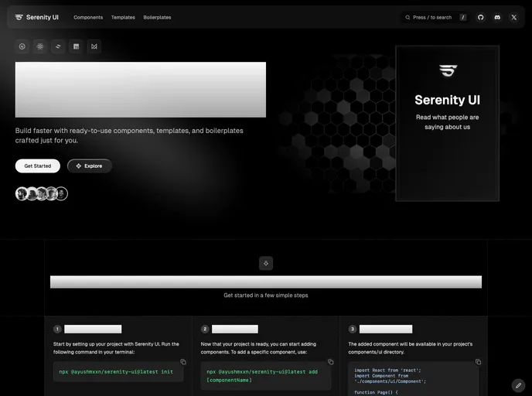Open the GitHub icon in the navbar
Screen dimensions: 532x396
click(x=480, y=17)
